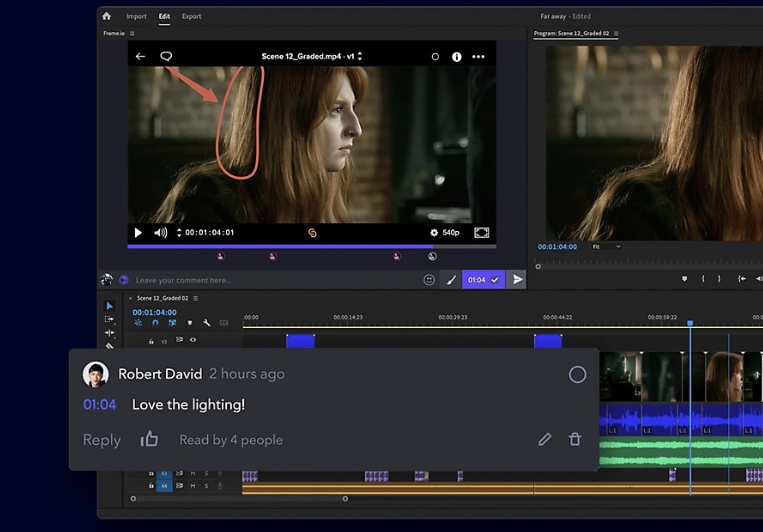The image size is (763, 532).
Task: Open the Fit zoom level dropdown
Action: point(606,247)
